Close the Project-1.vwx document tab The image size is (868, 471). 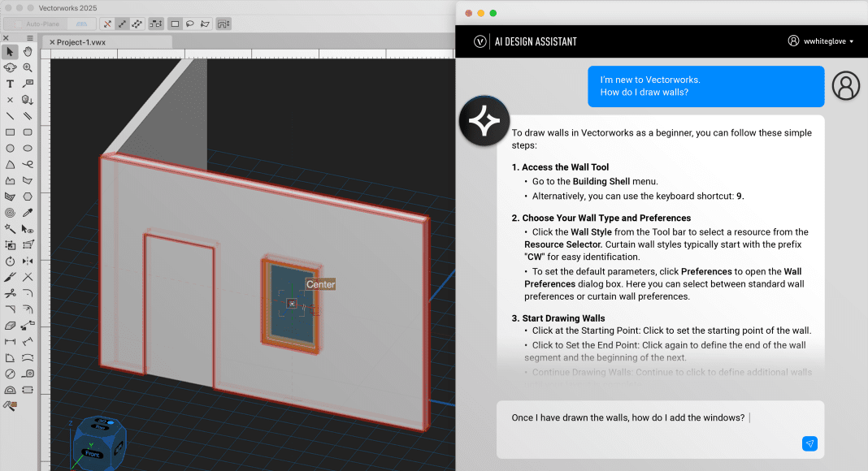pos(53,42)
